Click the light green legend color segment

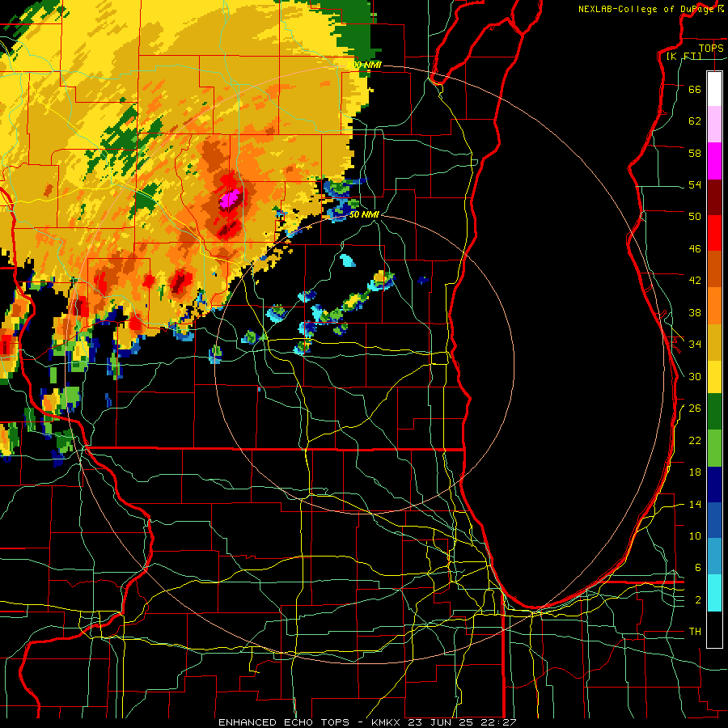coord(714,448)
